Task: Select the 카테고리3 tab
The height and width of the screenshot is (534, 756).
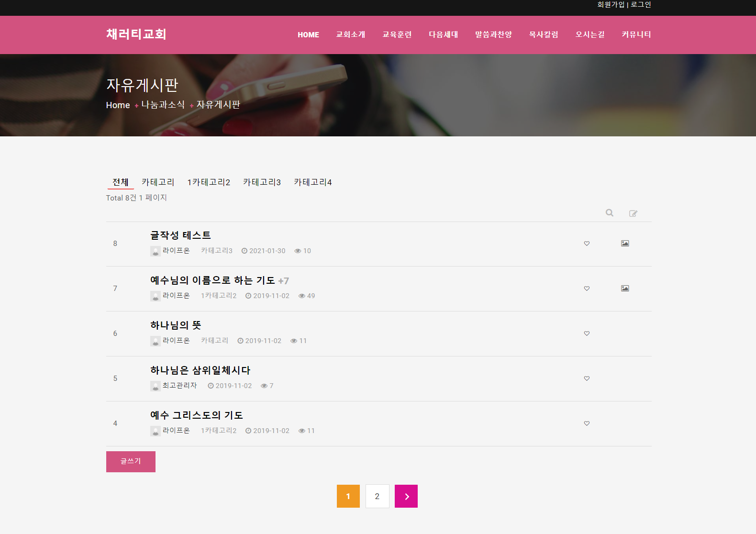Action: 262,182
